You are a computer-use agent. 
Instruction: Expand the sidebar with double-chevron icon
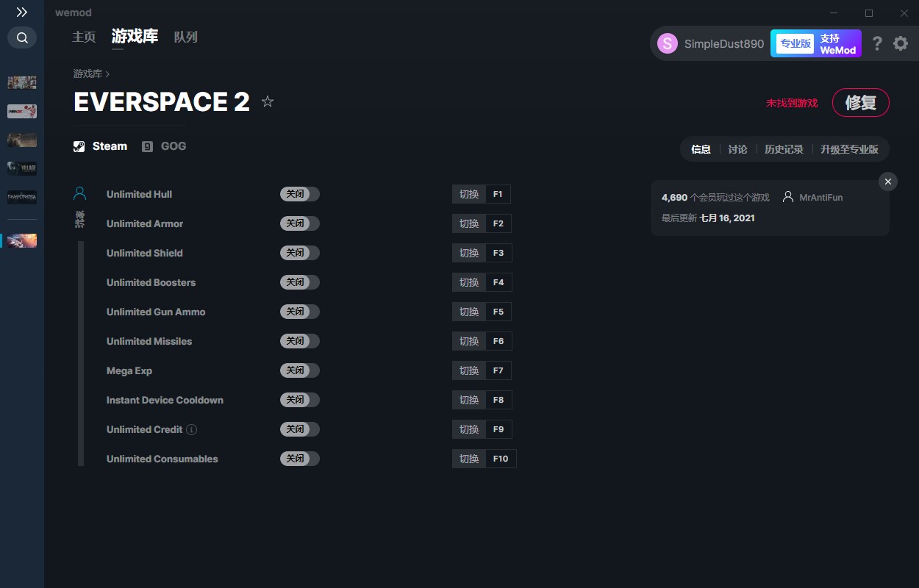coord(22,12)
